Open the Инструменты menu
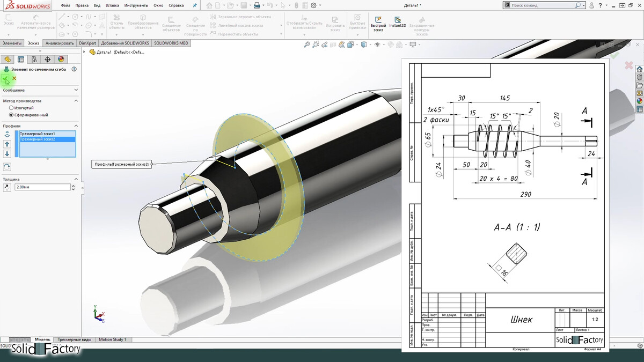The width and height of the screenshot is (644, 362). [136, 5]
